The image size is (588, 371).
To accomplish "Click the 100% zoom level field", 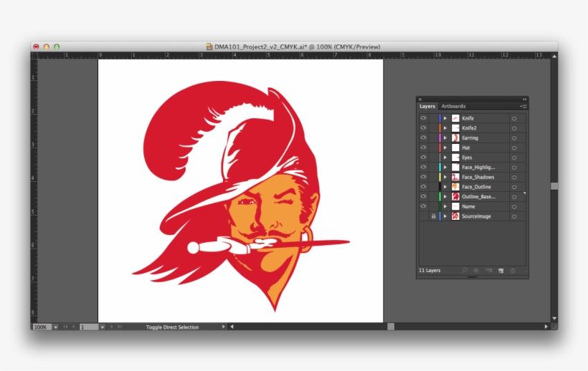I will point(42,327).
